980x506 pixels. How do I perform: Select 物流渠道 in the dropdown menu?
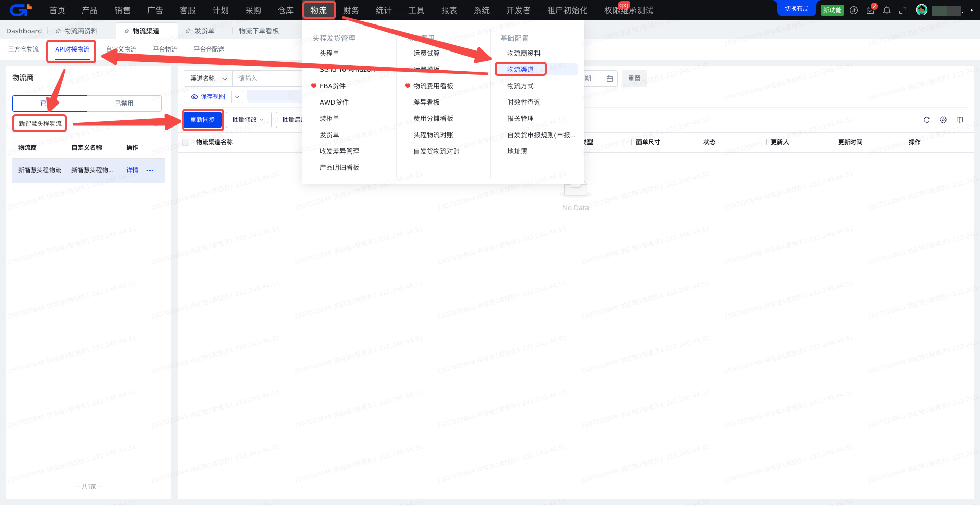[x=521, y=69]
